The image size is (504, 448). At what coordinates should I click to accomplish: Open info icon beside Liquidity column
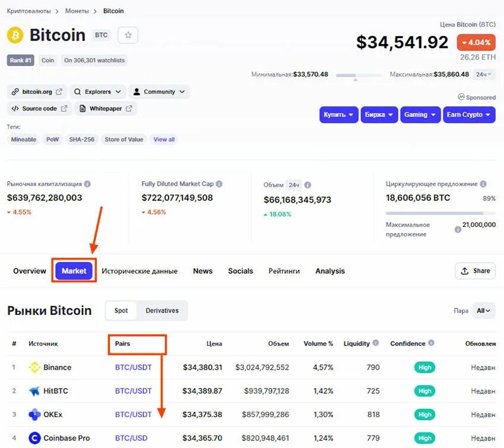(375, 343)
